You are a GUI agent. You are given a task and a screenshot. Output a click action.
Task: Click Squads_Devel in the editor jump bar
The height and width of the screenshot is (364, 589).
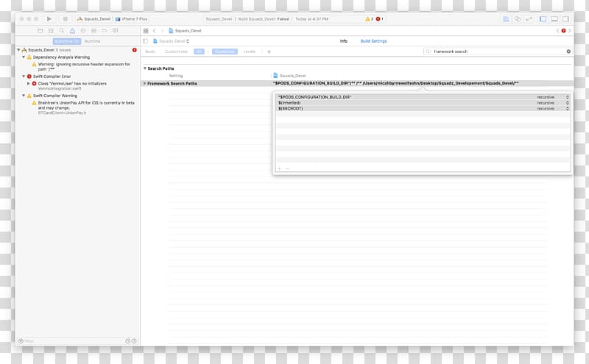point(186,31)
